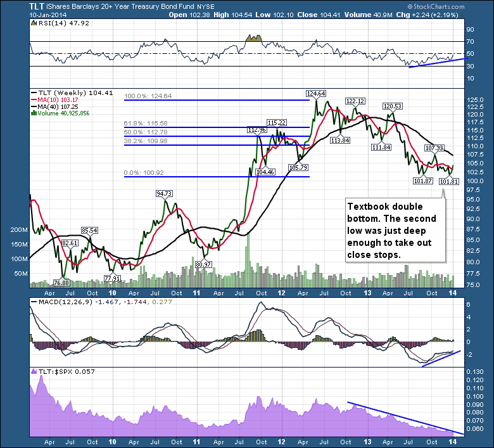Click the 113.84 low price label
This screenshot has width=494, height=448.
click(x=340, y=140)
